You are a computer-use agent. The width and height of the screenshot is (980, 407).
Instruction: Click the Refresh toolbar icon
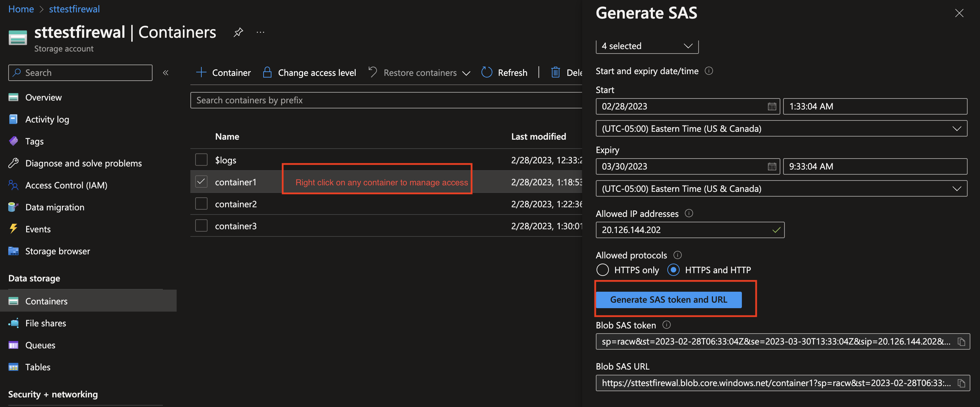(x=487, y=72)
